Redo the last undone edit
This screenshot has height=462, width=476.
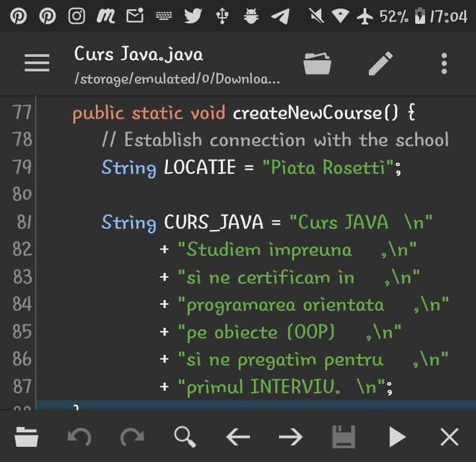(x=132, y=437)
